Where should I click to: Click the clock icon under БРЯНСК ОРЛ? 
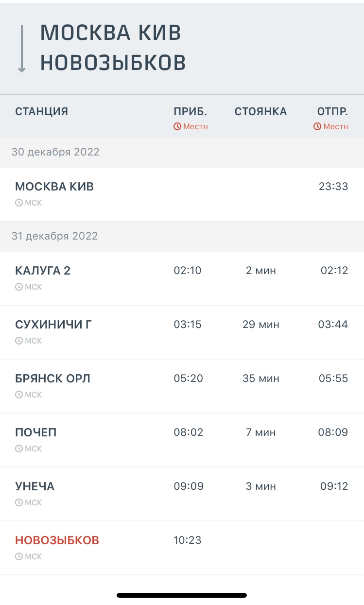coord(19,395)
